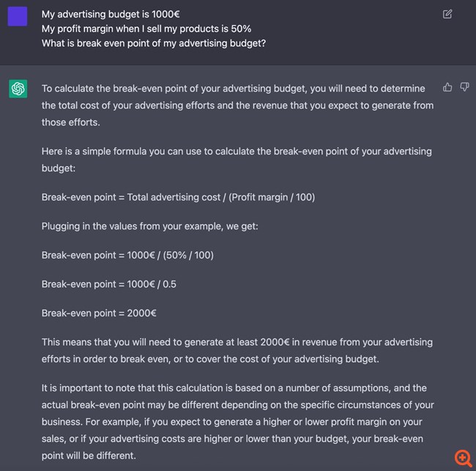Click the 'Plugging in the values' sentence

(149, 226)
